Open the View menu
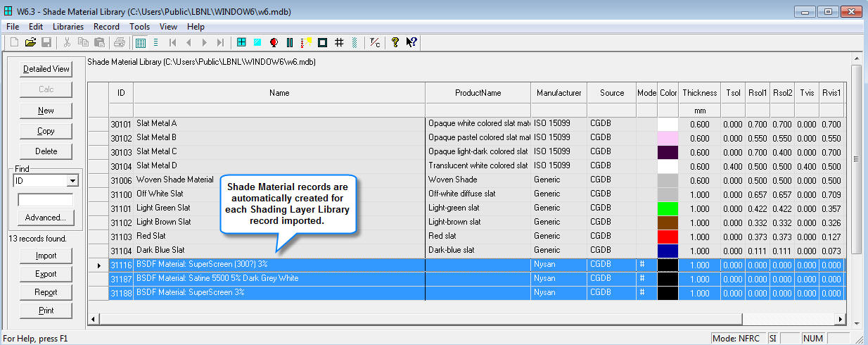This screenshot has width=868, height=345. (x=169, y=27)
